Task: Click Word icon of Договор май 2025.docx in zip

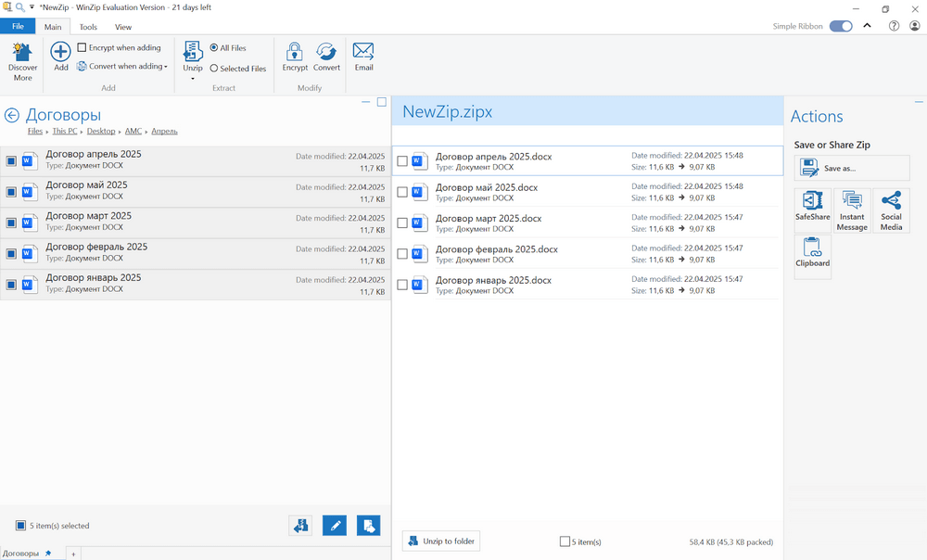Action: 420,192
